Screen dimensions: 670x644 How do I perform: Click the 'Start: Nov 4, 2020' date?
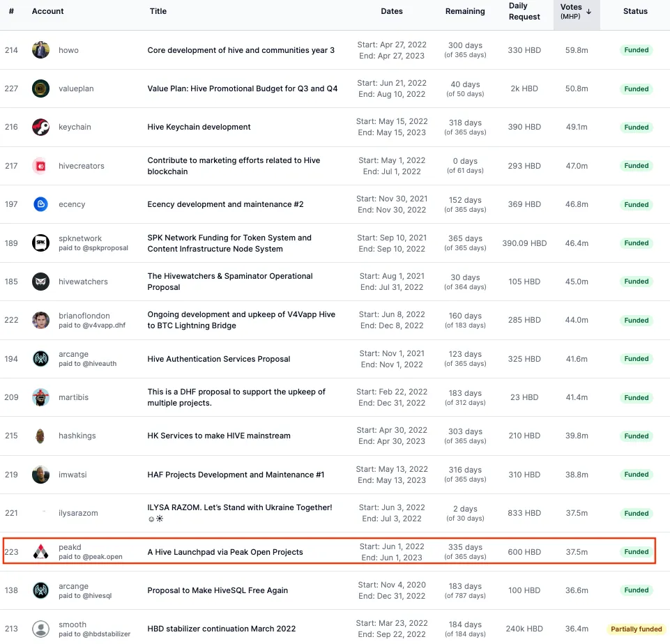[x=391, y=585]
